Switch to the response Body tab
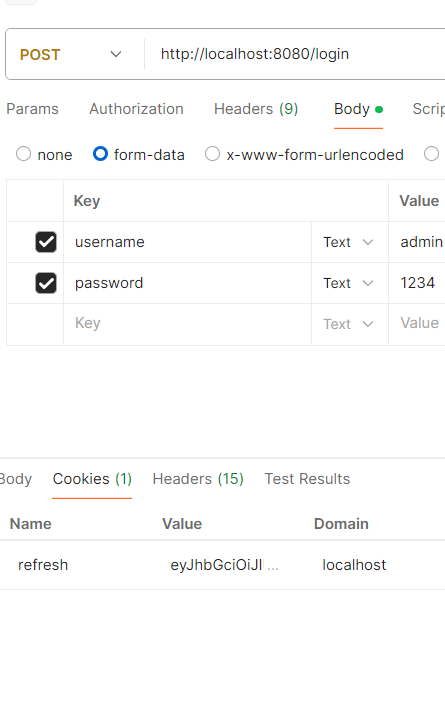This screenshot has height=707, width=445. (x=16, y=479)
